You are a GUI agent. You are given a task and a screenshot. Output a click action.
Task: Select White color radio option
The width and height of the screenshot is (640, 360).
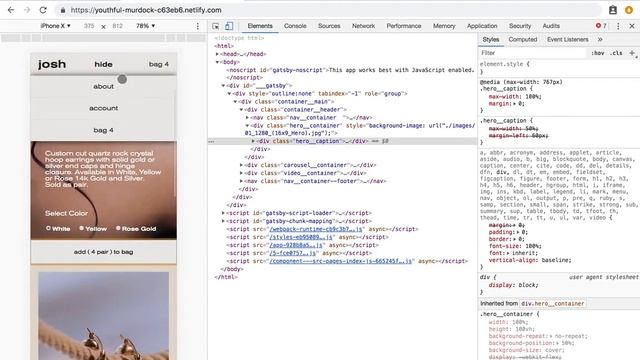(x=48, y=228)
